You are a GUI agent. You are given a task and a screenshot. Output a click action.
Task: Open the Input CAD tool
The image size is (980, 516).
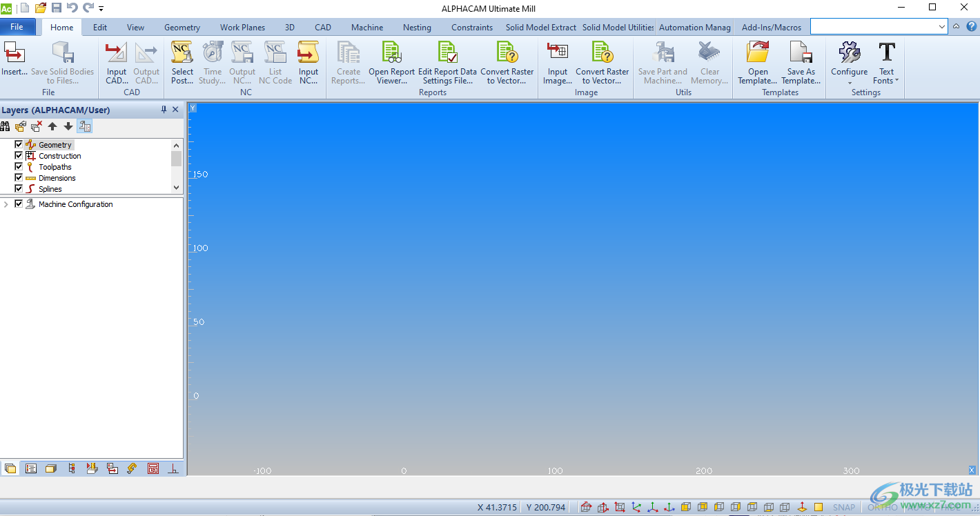(117, 63)
